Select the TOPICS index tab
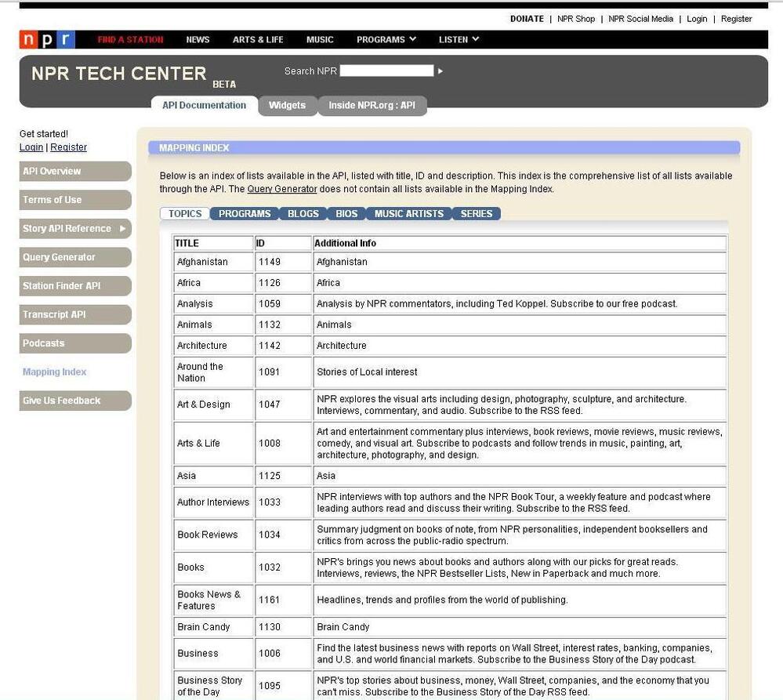The width and height of the screenshot is (783, 700). [185, 214]
